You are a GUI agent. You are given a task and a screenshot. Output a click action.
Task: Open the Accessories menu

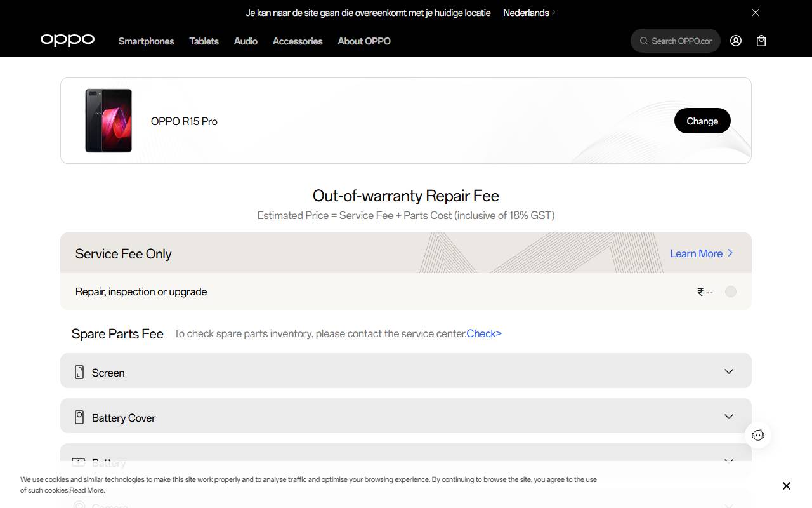coord(297,41)
